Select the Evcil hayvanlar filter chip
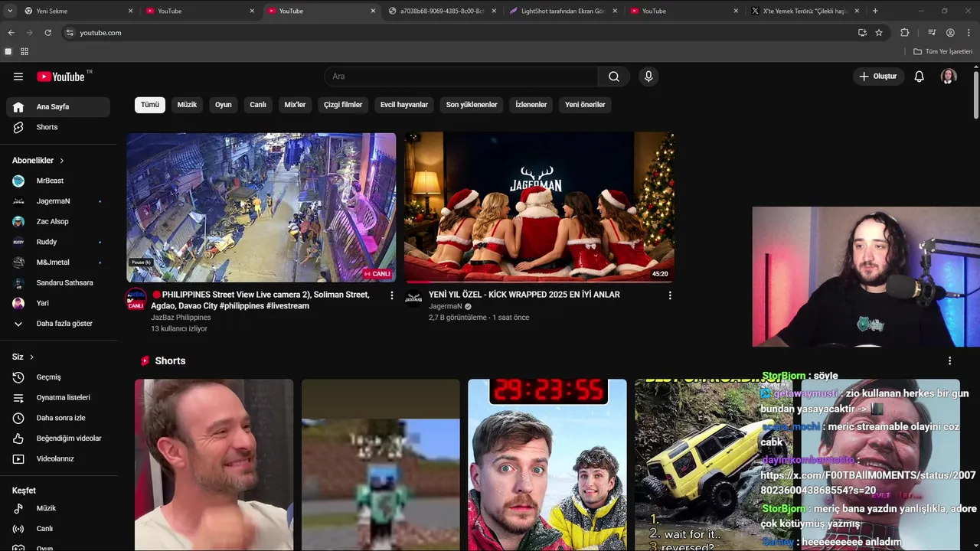 click(404, 105)
